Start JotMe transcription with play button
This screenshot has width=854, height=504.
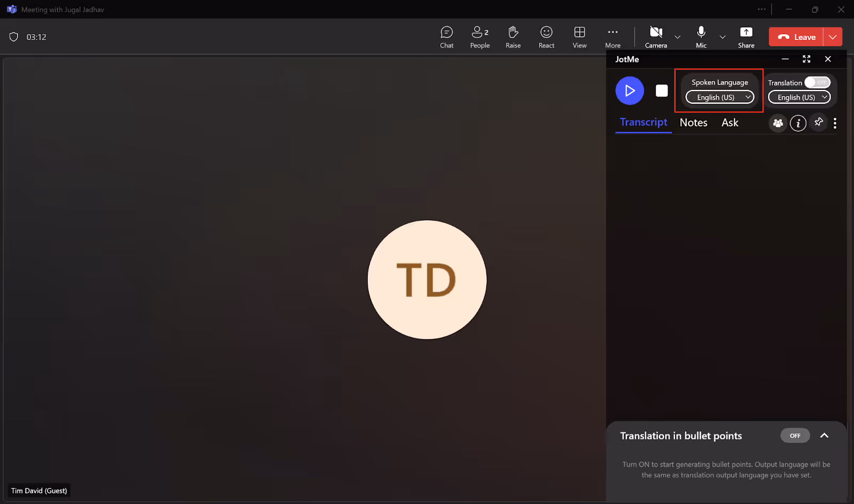(x=630, y=91)
